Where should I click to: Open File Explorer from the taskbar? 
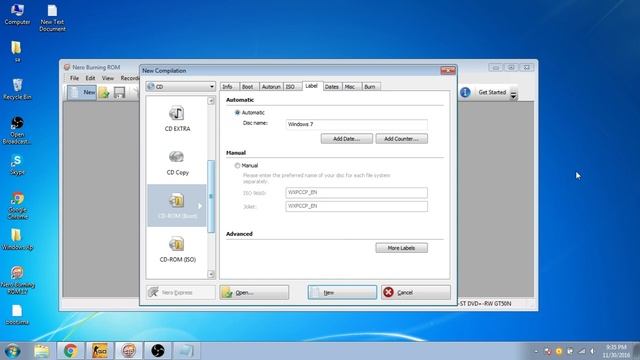pyautogui.click(x=41, y=351)
